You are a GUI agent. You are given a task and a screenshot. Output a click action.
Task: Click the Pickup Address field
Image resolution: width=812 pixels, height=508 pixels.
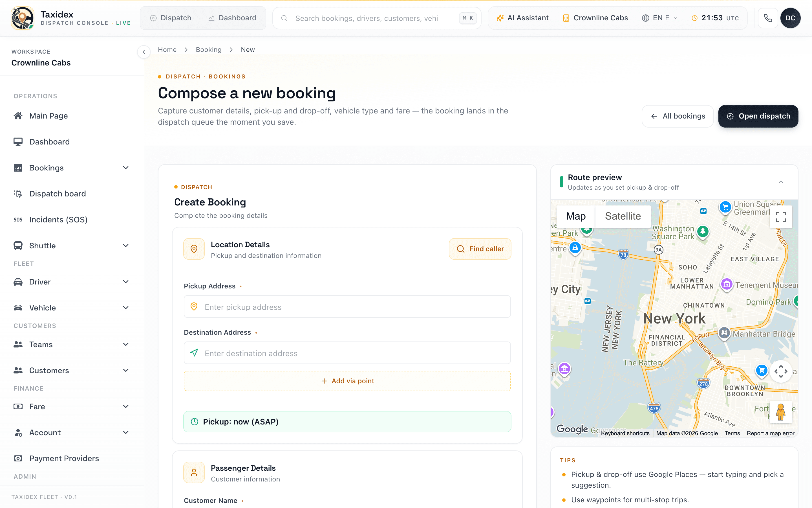[347, 307]
